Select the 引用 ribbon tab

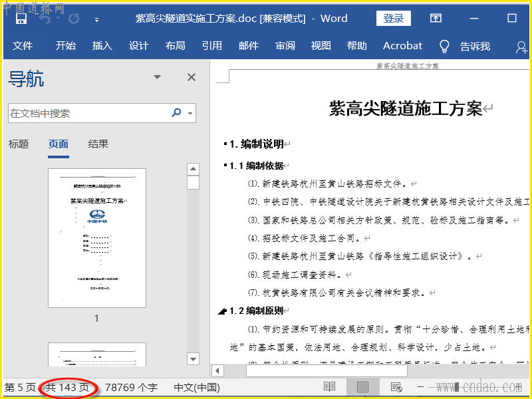pos(211,46)
